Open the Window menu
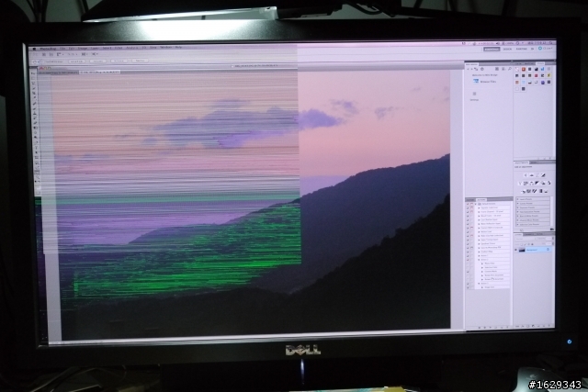The width and height of the screenshot is (588, 392). pyautogui.click(x=165, y=47)
